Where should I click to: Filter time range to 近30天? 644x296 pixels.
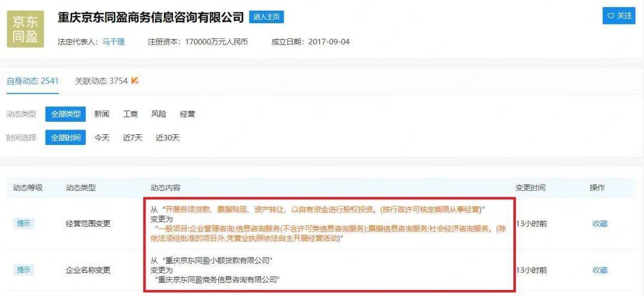168,138
